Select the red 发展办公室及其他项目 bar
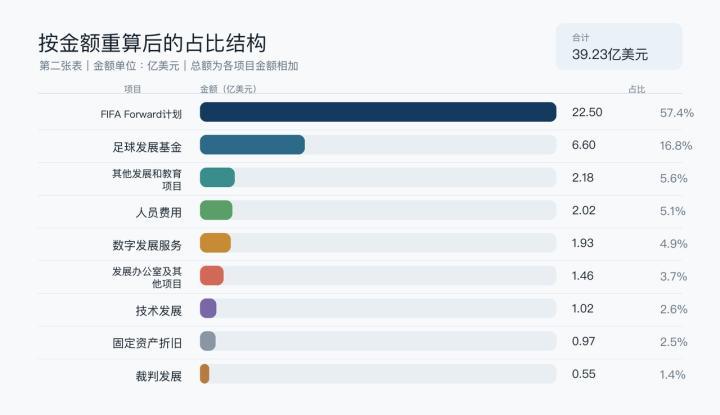 pyautogui.click(x=212, y=275)
